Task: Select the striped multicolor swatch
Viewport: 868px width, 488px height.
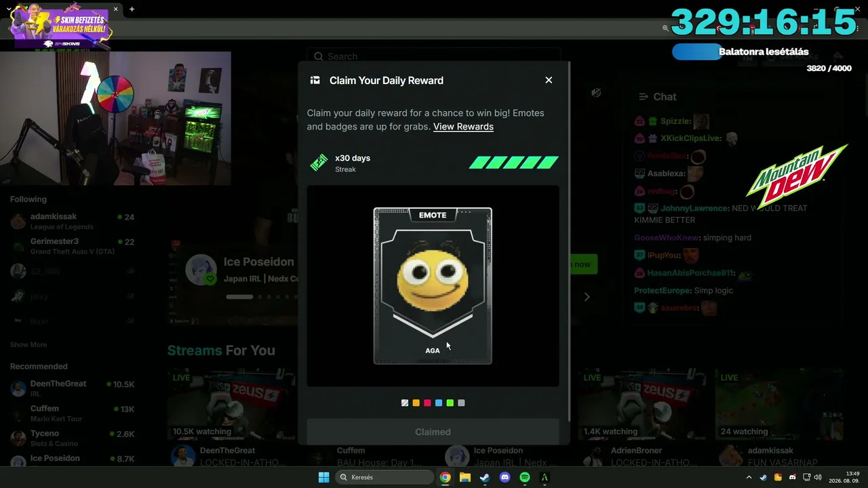Action: [x=405, y=403]
